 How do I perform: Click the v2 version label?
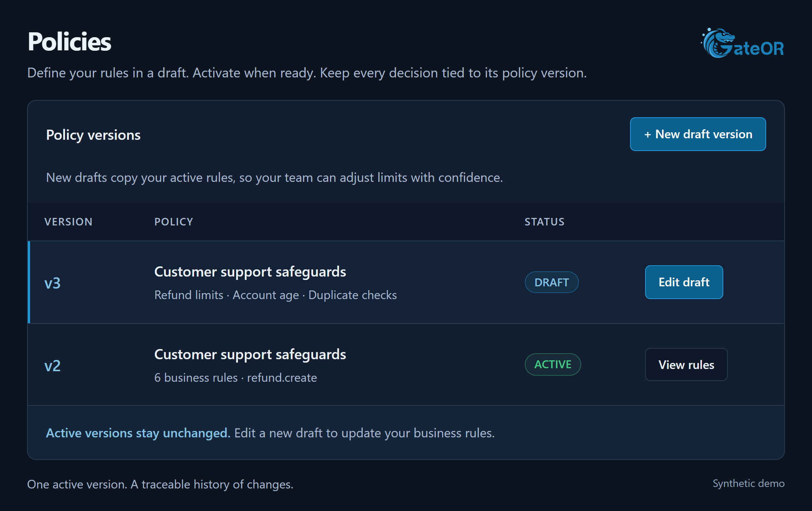coord(52,366)
